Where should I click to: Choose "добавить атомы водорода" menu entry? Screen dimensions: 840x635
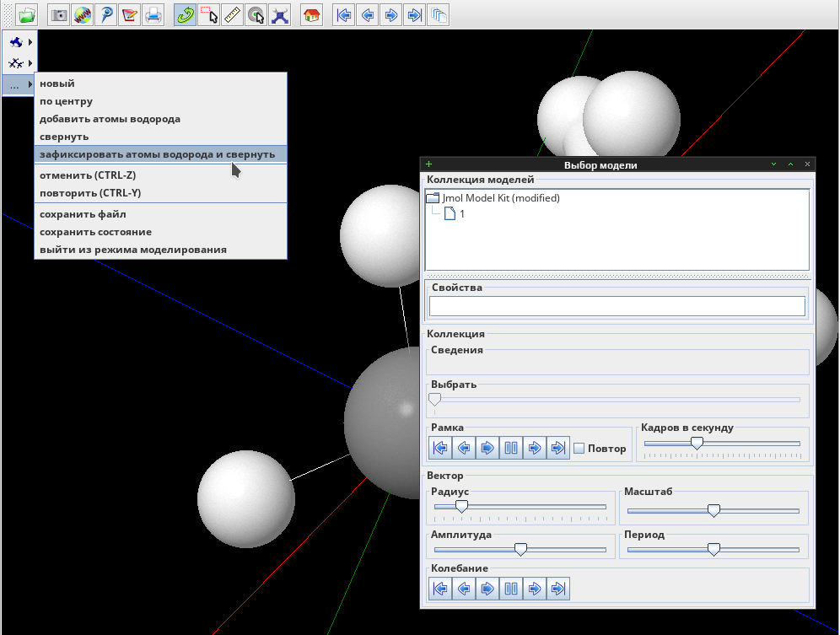click(x=161, y=119)
